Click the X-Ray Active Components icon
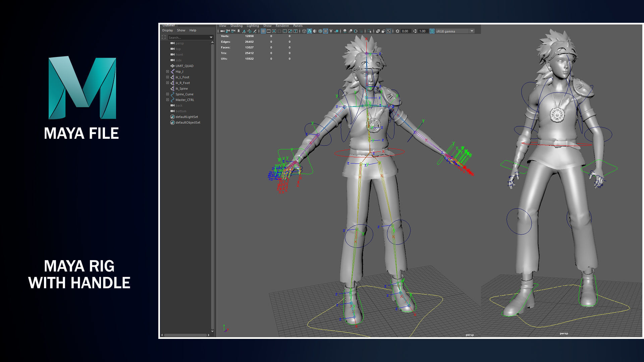644x362 pixels. click(383, 31)
